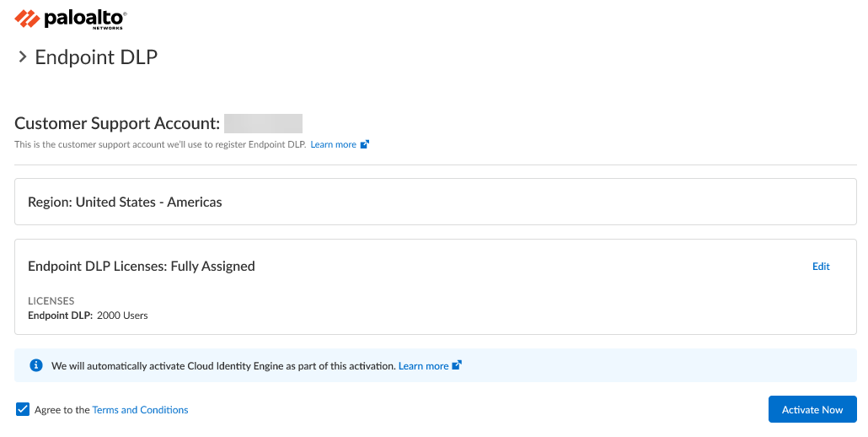Click the 2000 Users value
This screenshot has height=437, width=868.
click(x=122, y=316)
